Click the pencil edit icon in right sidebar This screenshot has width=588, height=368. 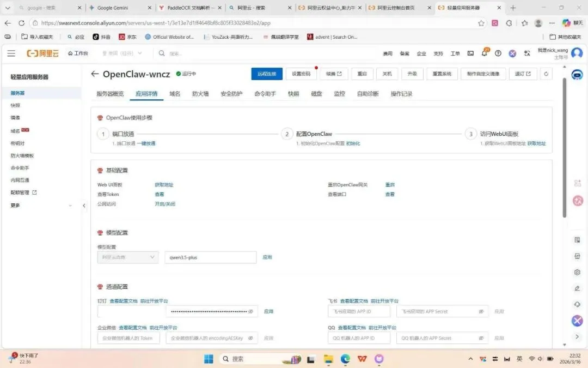coord(577,288)
